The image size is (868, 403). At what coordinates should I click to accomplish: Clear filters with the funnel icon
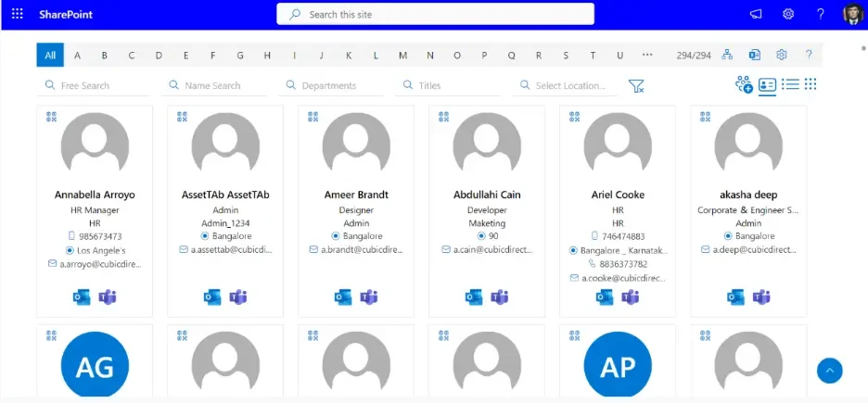click(636, 85)
